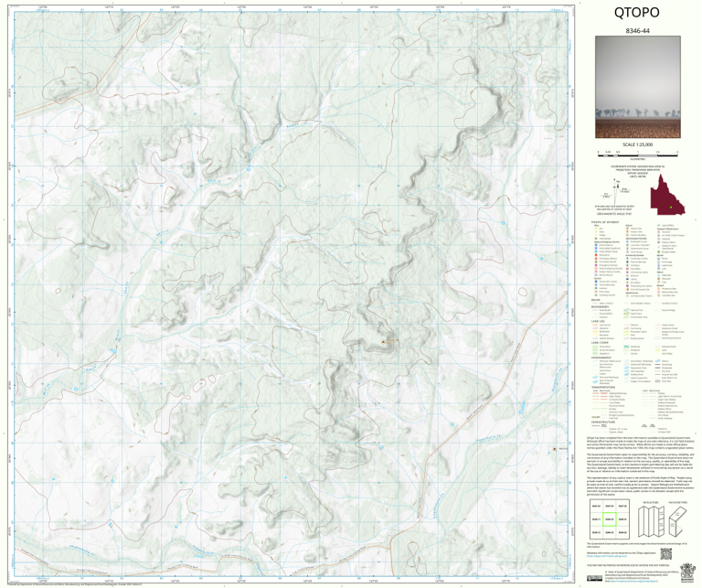The width and height of the screenshot is (702, 588).
Task: Click the POINTS OF INTEREST legend heading
Action: (x=604, y=222)
